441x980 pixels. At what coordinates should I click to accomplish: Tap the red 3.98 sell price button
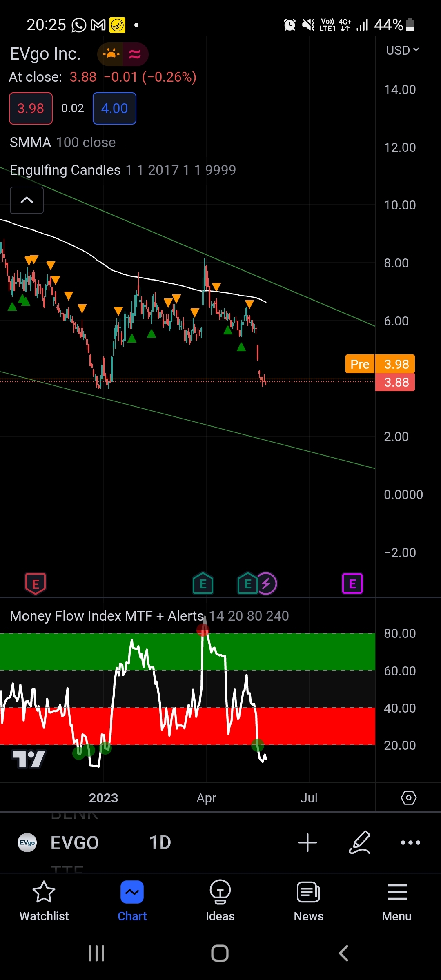tap(31, 108)
